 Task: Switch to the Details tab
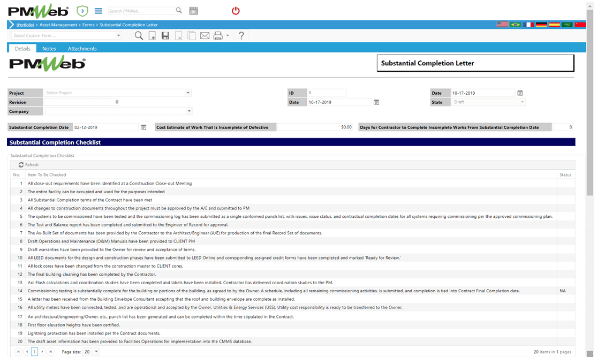click(x=22, y=49)
